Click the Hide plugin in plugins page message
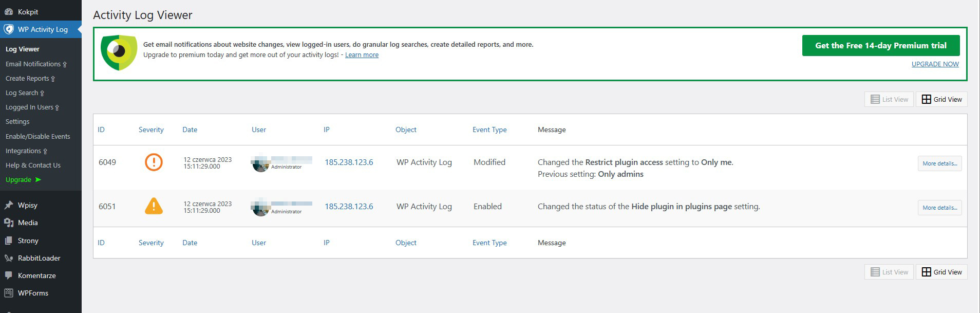Image resolution: width=980 pixels, height=313 pixels. coord(649,207)
